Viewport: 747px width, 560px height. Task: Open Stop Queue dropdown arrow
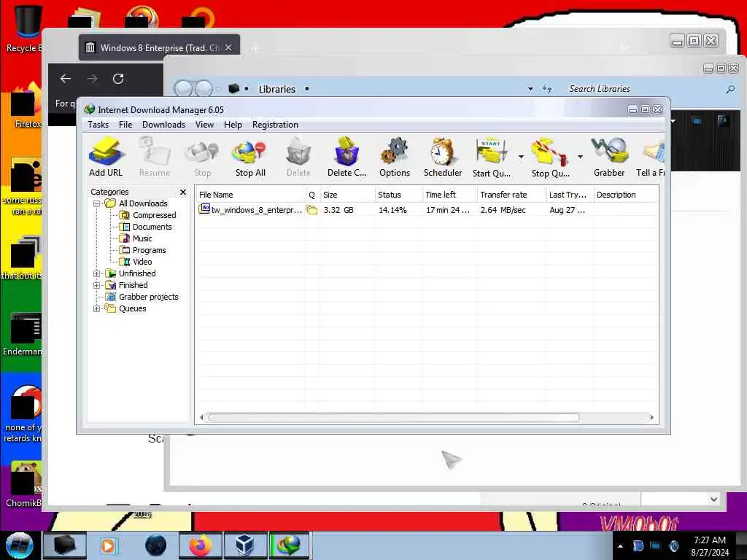click(580, 156)
